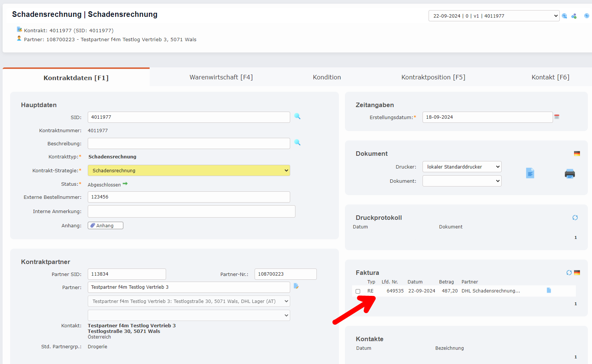Click the printer icon in Dokument panel
The image size is (592, 364).
(570, 174)
